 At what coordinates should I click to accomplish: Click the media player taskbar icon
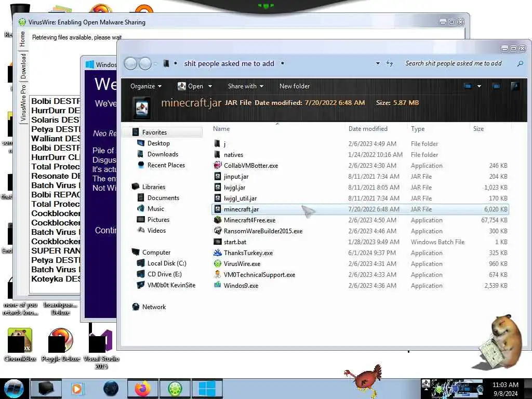[x=77, y=389]
